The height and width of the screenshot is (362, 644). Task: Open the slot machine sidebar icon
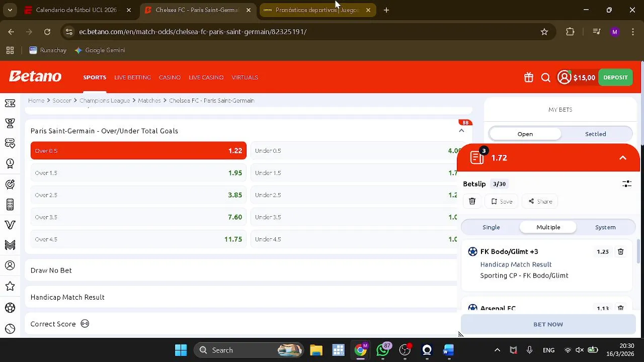point(10,205)
